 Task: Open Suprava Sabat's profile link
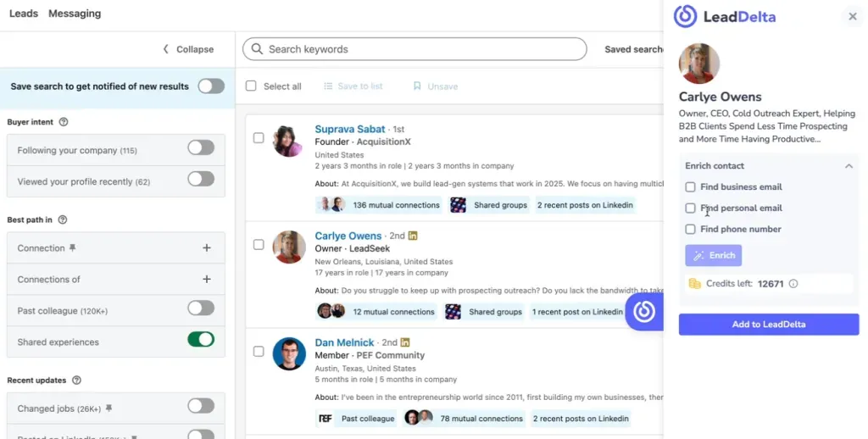tap(350, 129)
